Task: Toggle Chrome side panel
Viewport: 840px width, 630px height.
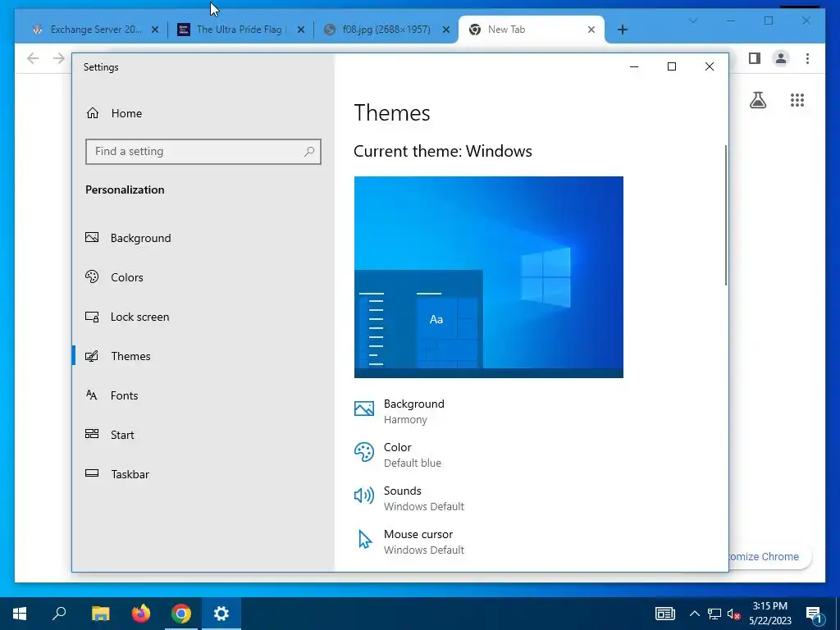Action: (755, 58)
